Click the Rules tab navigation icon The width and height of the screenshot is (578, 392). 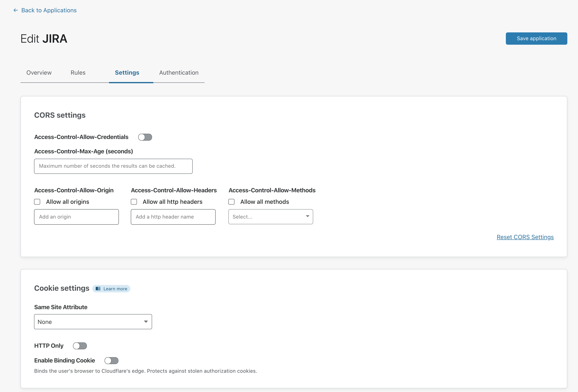pos(78,72)
